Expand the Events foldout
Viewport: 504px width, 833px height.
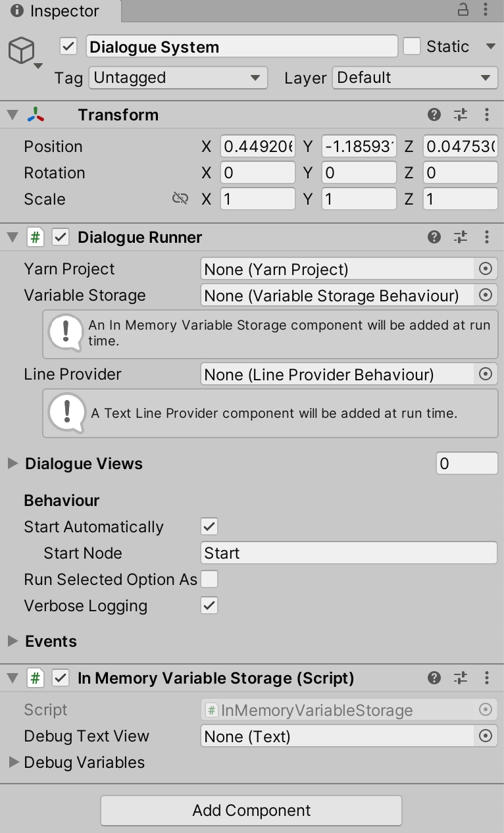pyautogui.click(x=13, y=642)
